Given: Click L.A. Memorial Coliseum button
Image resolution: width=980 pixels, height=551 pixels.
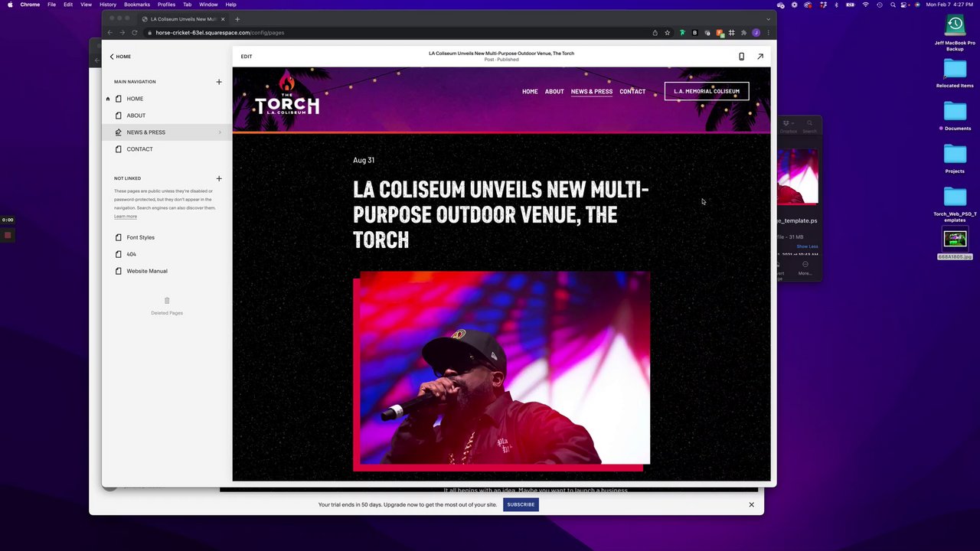Looking at the screenshot, I should pyautogui.click(x=707, y=91).
